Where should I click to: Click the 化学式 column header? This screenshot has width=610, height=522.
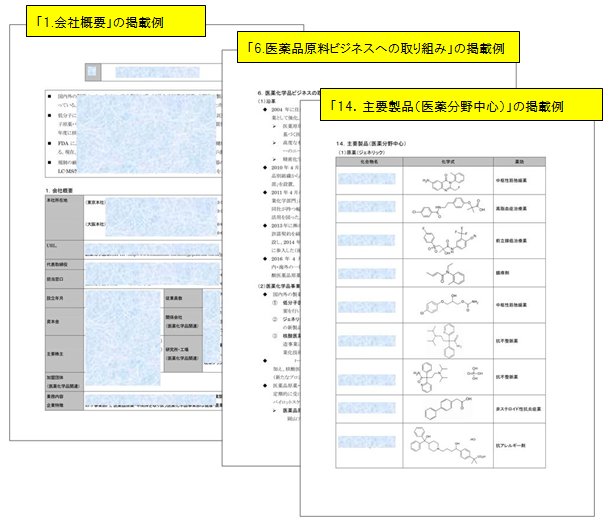pyautogui.click(x=446, y=160)
